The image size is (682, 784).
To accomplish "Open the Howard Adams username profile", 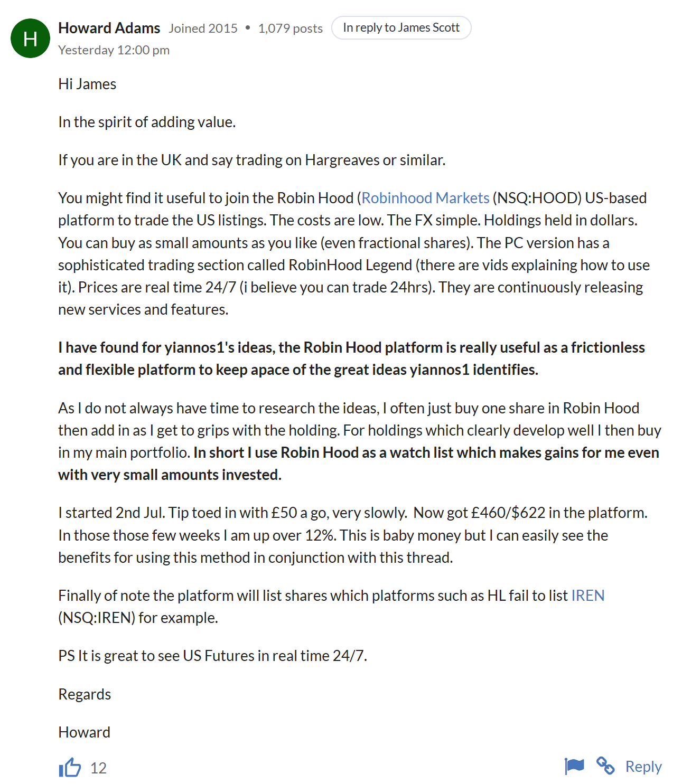I will tap(109, 28).
